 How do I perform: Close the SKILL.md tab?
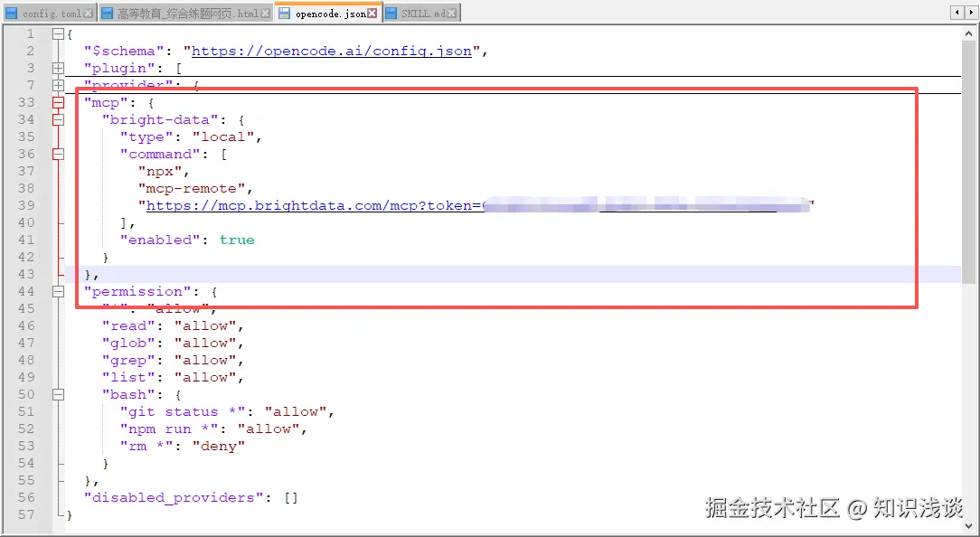click(452, 14)
